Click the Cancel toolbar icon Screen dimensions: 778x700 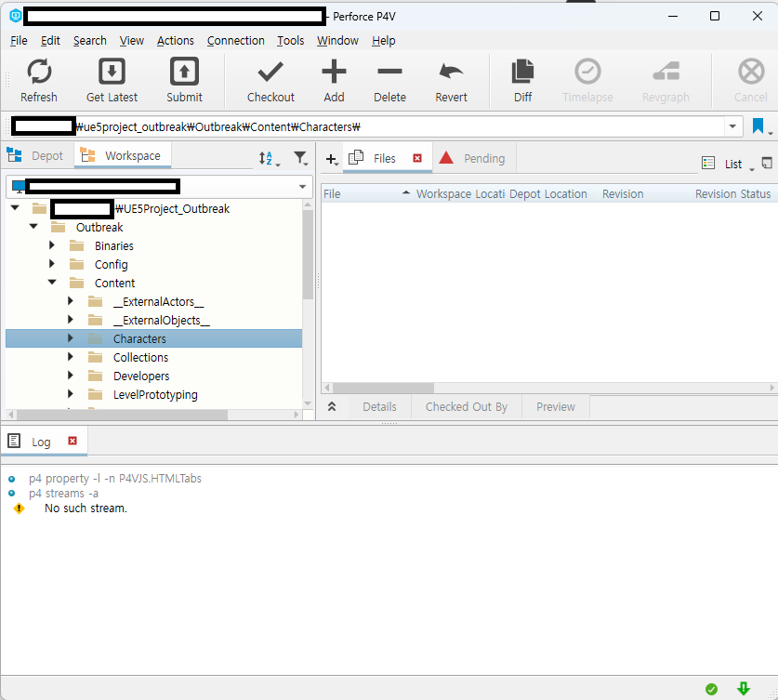click(x=751, y=72)
